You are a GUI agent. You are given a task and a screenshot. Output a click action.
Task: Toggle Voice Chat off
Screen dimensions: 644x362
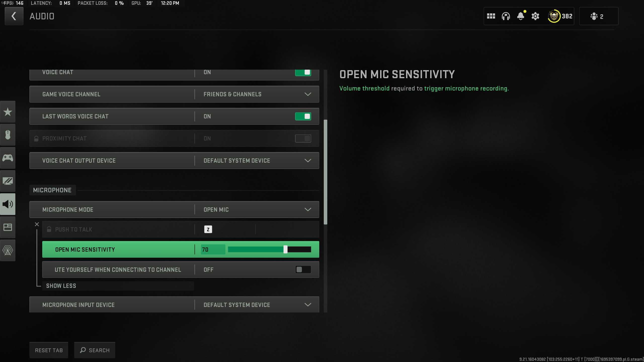tap(303, 72)
